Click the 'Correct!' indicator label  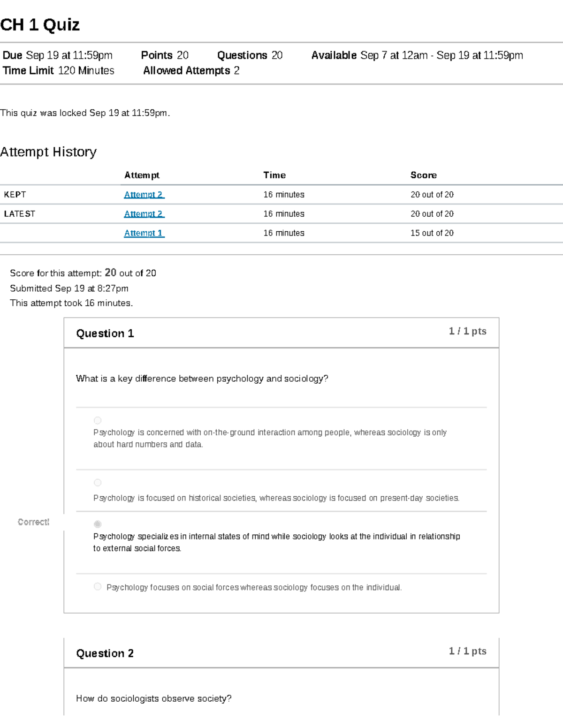click(x=33, y=522)
